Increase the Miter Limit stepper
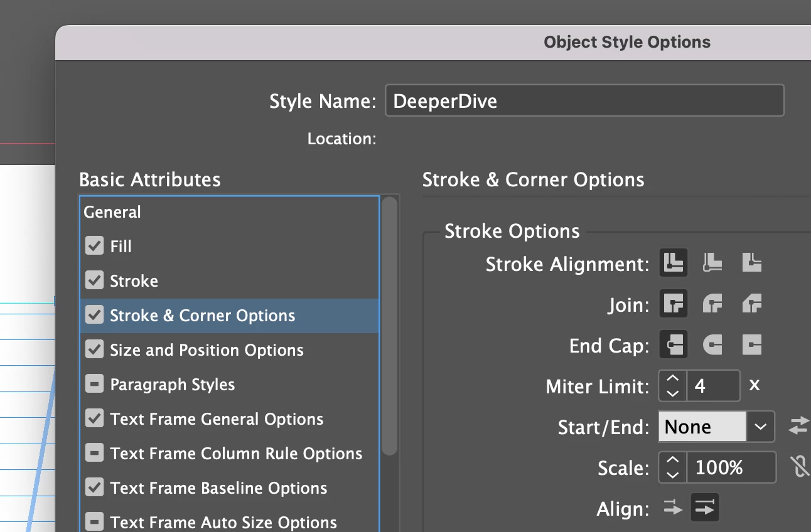 click(672, 378)
